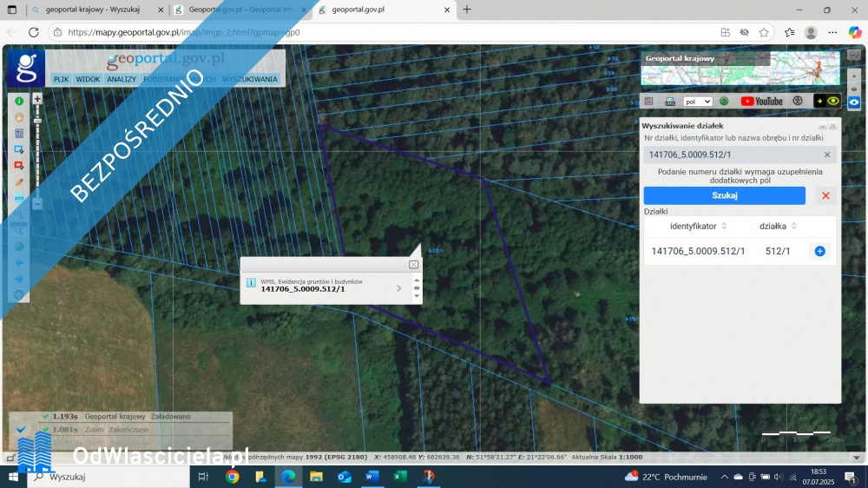868x488 pixels.
Task: Toggle the blue eye visibility button
Action: (854, 102)
